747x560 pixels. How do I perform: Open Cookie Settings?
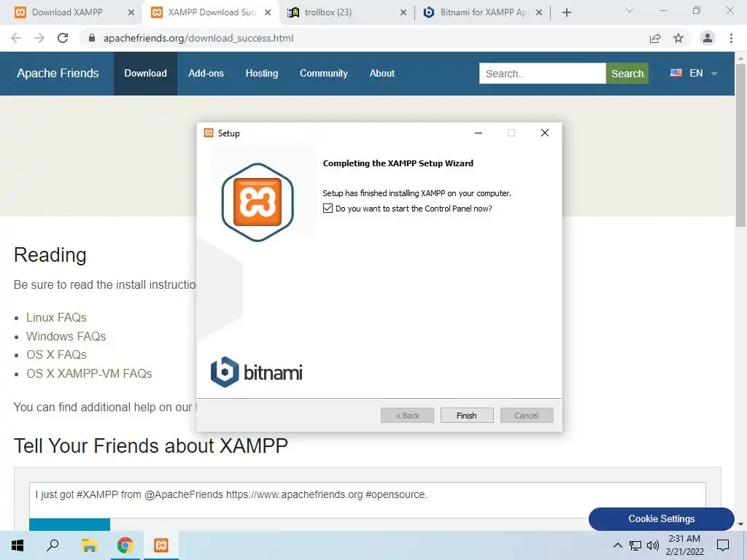click(x=661, y=518)
